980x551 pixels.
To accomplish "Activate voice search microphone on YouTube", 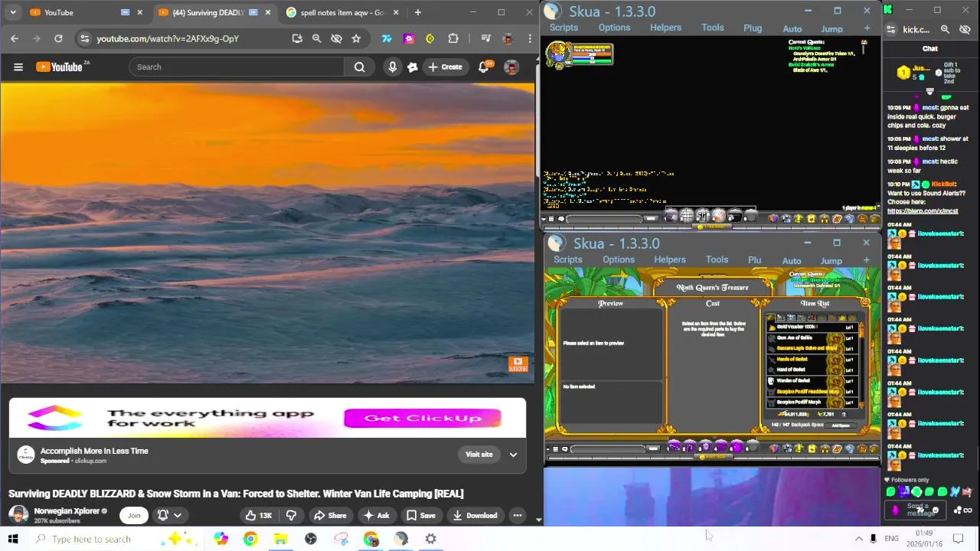I will pos(392,67).
